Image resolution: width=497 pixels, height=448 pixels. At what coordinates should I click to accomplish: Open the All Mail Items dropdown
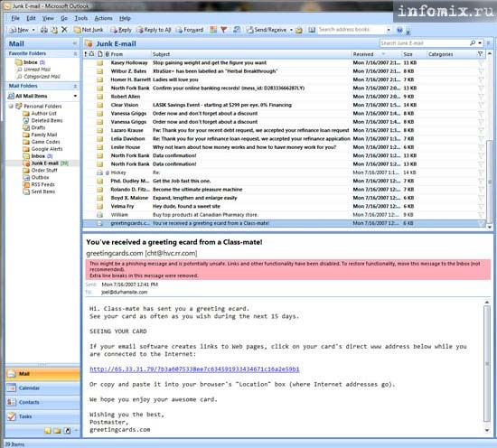75,96
